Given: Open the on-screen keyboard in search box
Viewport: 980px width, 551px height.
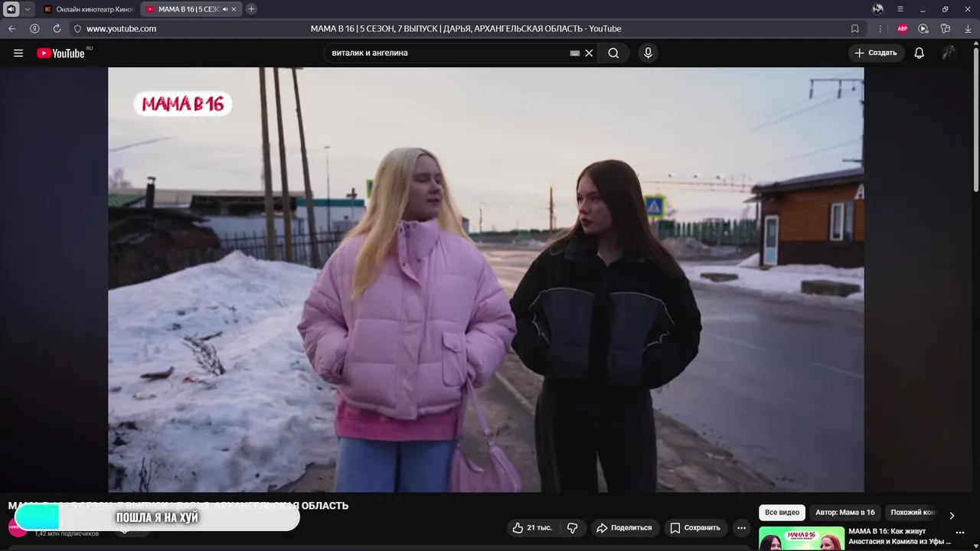Looking at the screenshot, I should point(575,53).
